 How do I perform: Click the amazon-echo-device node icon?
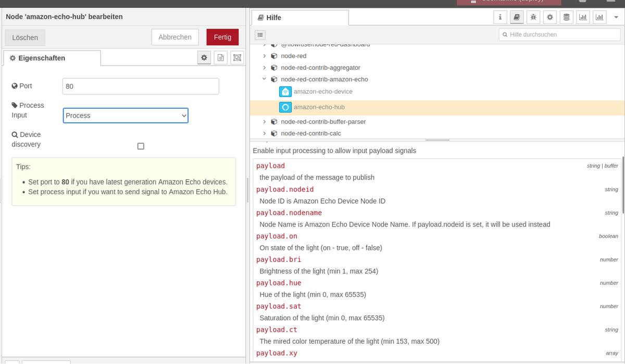(x=285, y=92)
